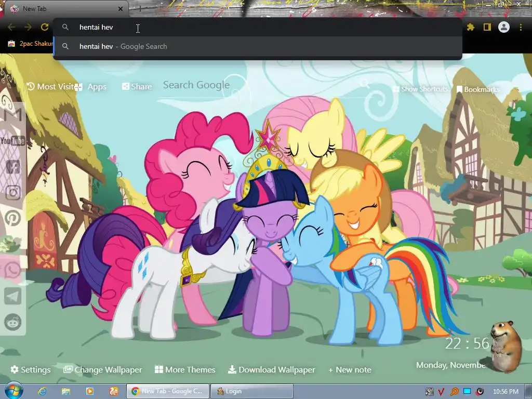This screenshot has width=532, height=399.
Task: Click the Show desktop strip on the taskbar
Action: click(528, 391)
